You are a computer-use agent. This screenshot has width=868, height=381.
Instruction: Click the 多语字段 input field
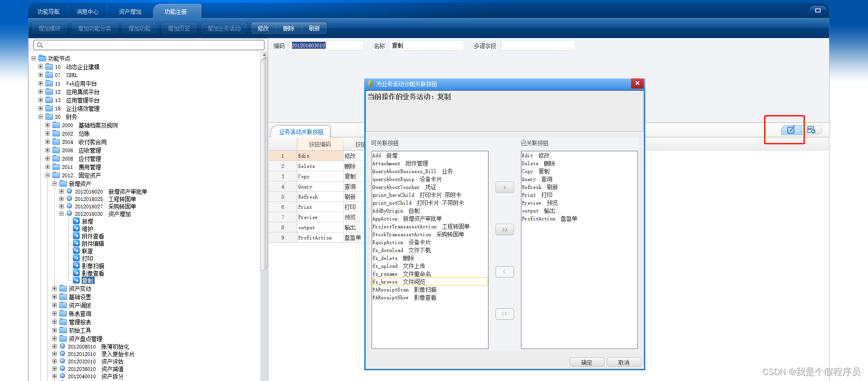pos(538,45)
